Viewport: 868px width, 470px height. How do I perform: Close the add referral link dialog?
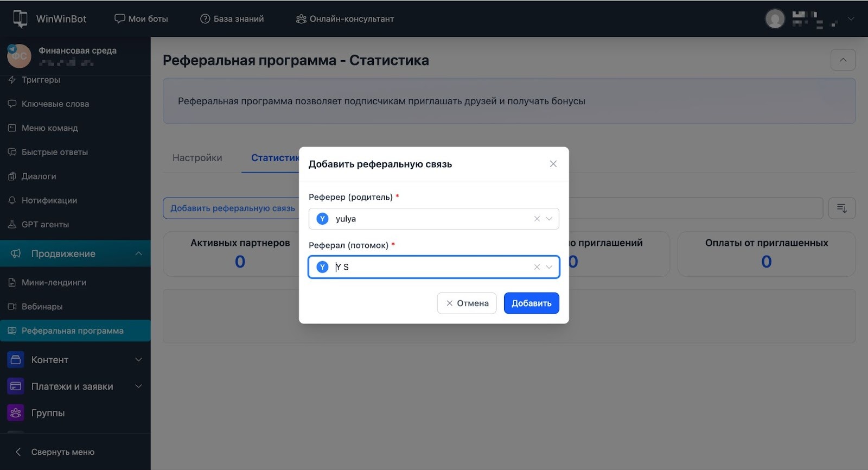pyautogui.click(x=553, y=164)
